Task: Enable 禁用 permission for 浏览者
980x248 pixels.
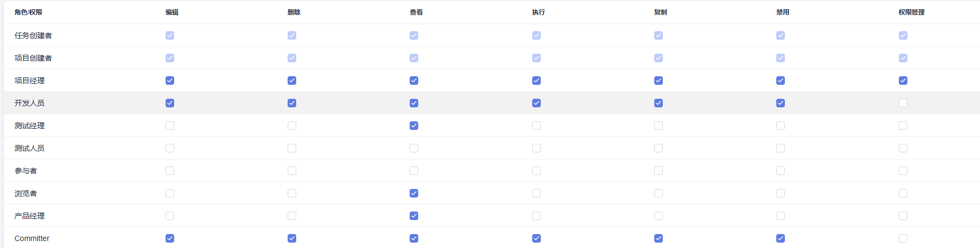Action: pyautogui.click(x=781, y=193)
